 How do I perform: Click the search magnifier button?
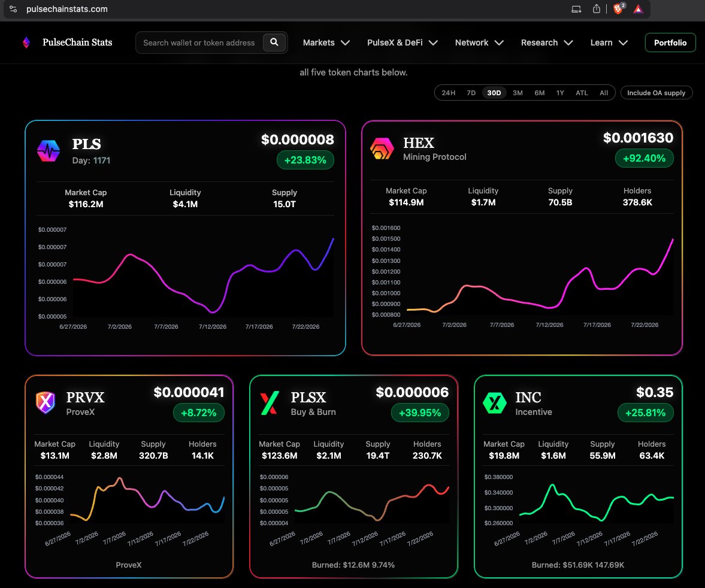pyautogui.click(x=274, y=43)
